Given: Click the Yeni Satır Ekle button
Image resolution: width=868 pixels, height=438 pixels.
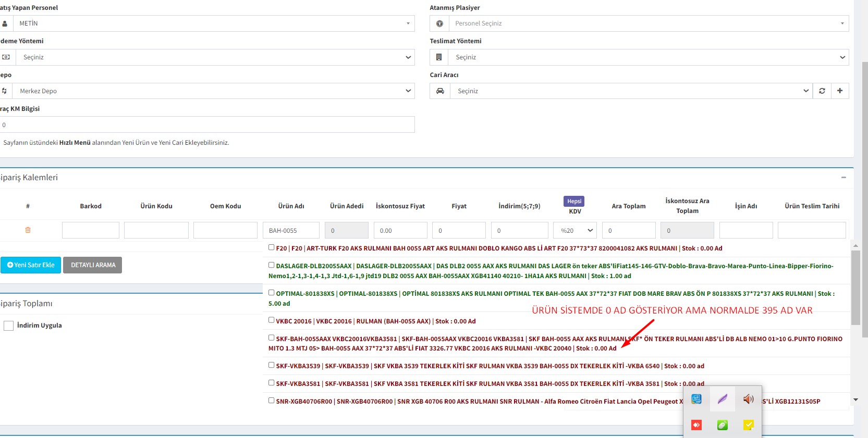Looking at the screenshot, I should tap(31, 265).
